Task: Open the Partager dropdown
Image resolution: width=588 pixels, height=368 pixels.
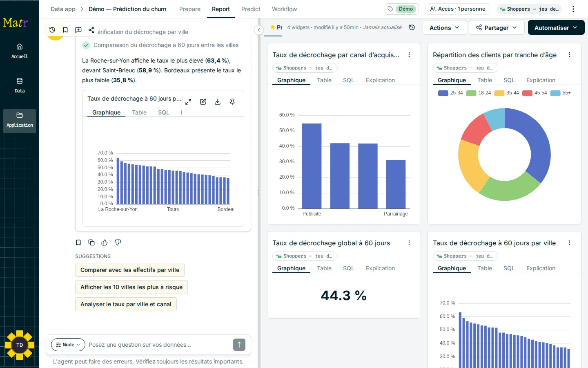Action: click(x=497, y=27)
